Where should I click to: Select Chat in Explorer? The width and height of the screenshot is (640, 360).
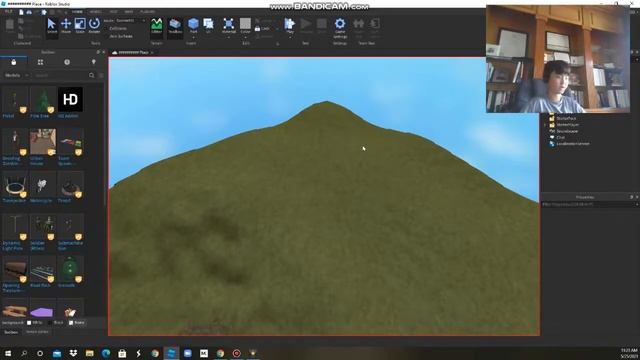coord(561,138)
